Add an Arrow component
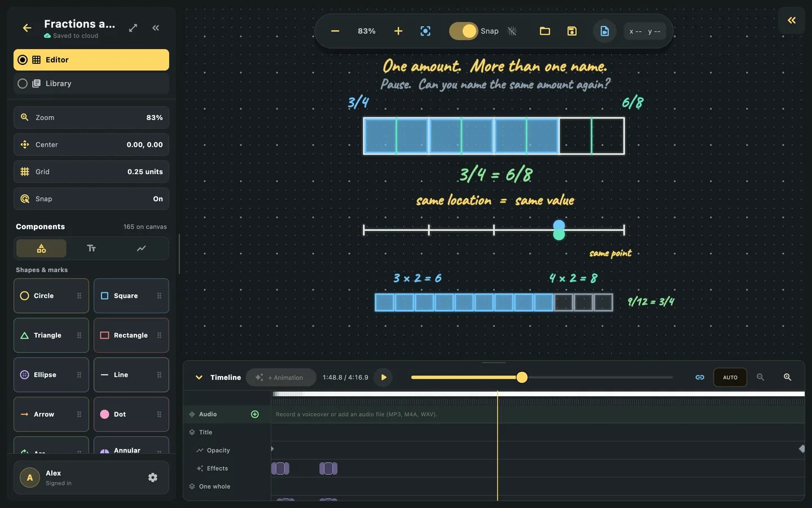This screenshot has height=508, width=812. 51,414
